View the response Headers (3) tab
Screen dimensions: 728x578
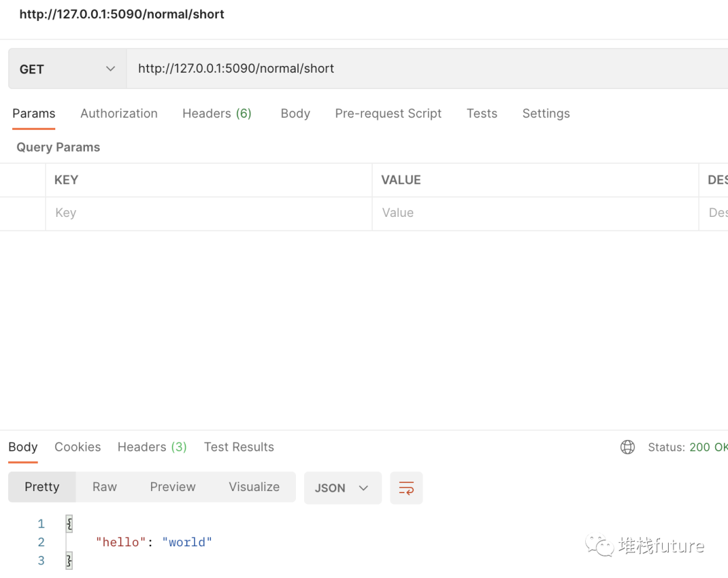click(152, 447)
